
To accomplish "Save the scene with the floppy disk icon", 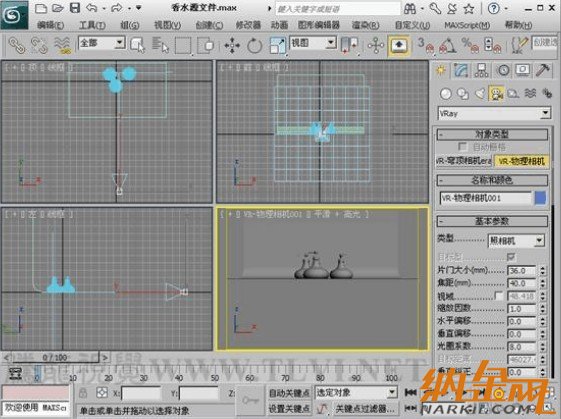I will (x=74, y=8).
